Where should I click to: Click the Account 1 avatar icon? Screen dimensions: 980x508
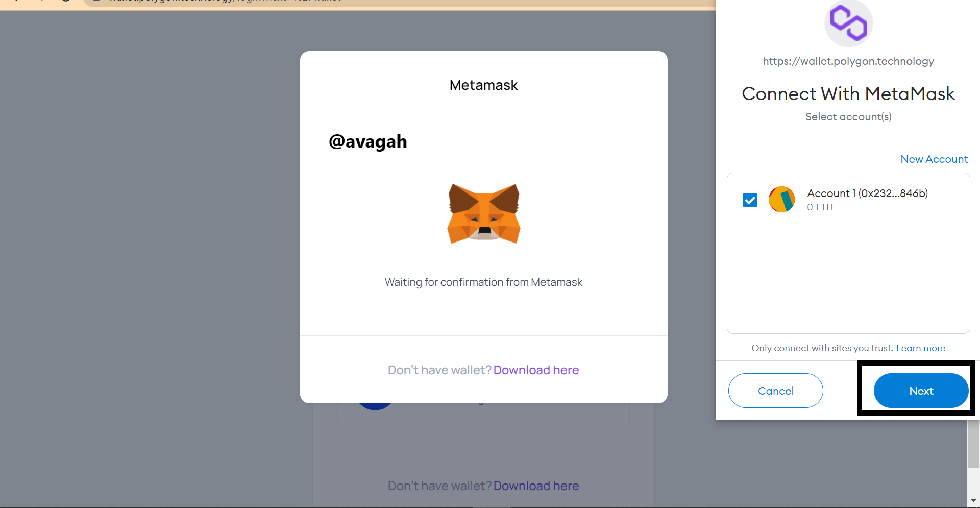(x=781, y=200)
